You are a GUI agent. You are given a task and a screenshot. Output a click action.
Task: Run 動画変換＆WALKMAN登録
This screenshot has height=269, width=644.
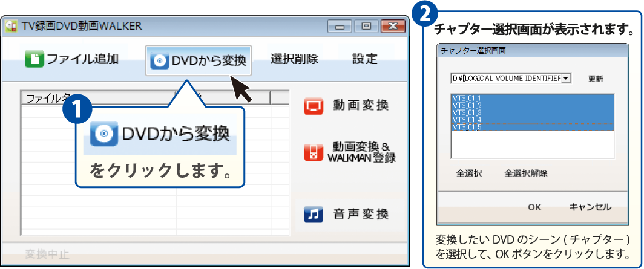tap(350, 152)
